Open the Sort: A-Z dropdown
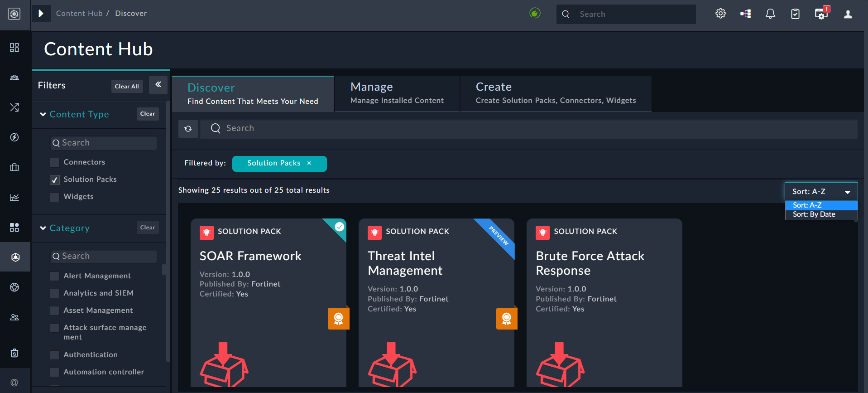Viewport: 868px width, 393px height. [x=820, y=191]
